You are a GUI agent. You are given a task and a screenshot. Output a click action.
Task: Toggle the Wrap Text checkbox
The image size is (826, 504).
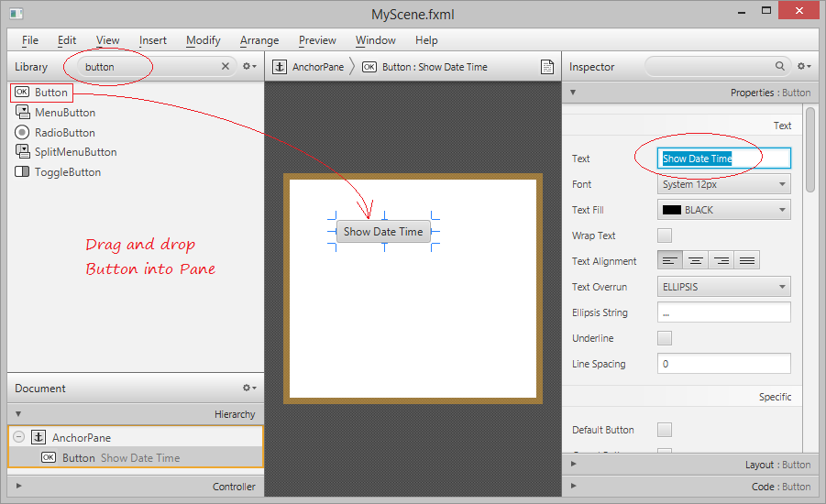[665, 236]
